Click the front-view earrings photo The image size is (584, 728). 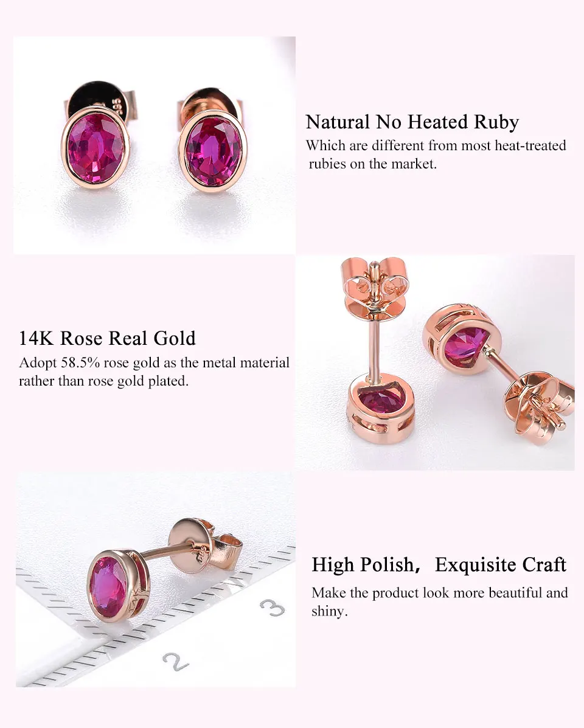(x=154, y=145)
